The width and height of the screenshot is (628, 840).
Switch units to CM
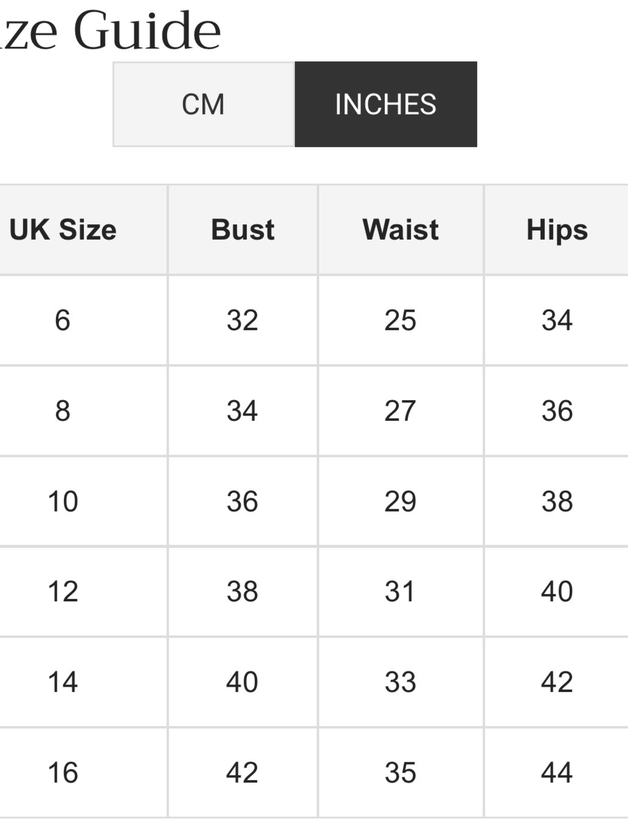pos(204,104)
